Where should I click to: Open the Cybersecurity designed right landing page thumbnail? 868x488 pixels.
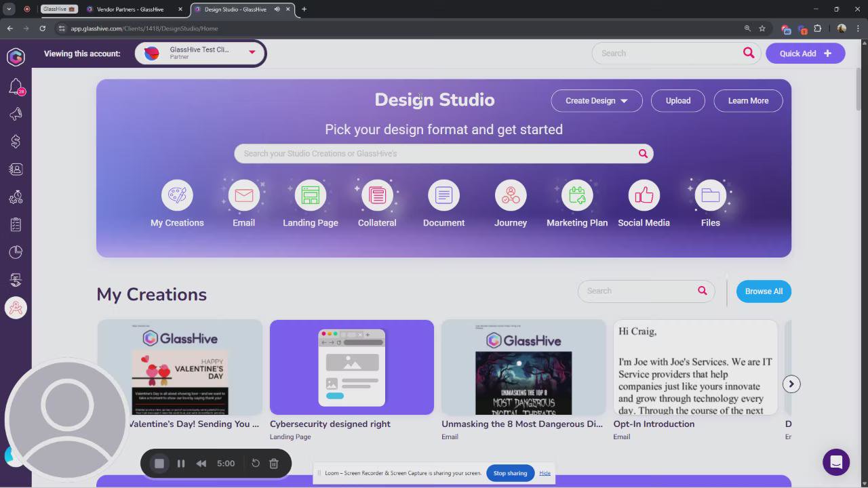(352, 367)
